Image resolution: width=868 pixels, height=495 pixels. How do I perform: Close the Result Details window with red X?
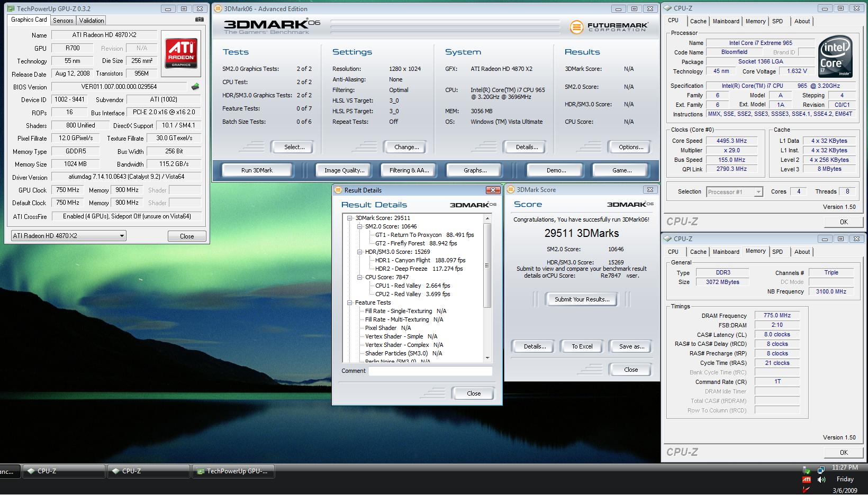pyautogui.click(x=493, y=190)
